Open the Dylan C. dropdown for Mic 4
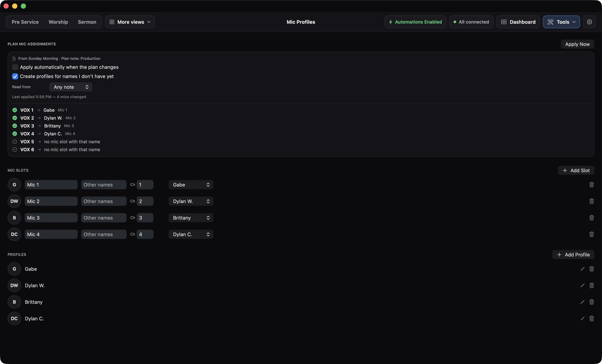This screenshot has width=602, height=364. click(191, 234)
